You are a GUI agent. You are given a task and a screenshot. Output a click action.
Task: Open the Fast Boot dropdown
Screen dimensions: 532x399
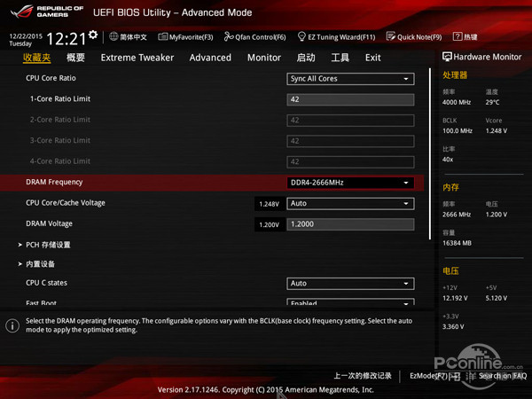pyautogui.click(x=350, y=302)
